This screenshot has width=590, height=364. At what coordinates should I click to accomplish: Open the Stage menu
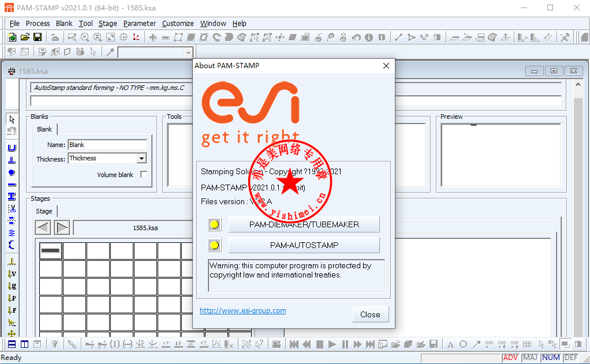[107, 23]
